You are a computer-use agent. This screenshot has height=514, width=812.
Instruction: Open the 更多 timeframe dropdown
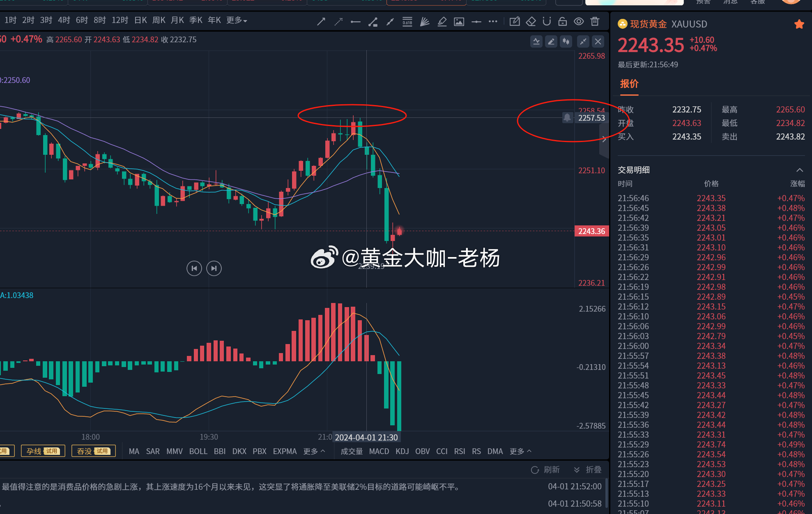[x=237, y=20]
